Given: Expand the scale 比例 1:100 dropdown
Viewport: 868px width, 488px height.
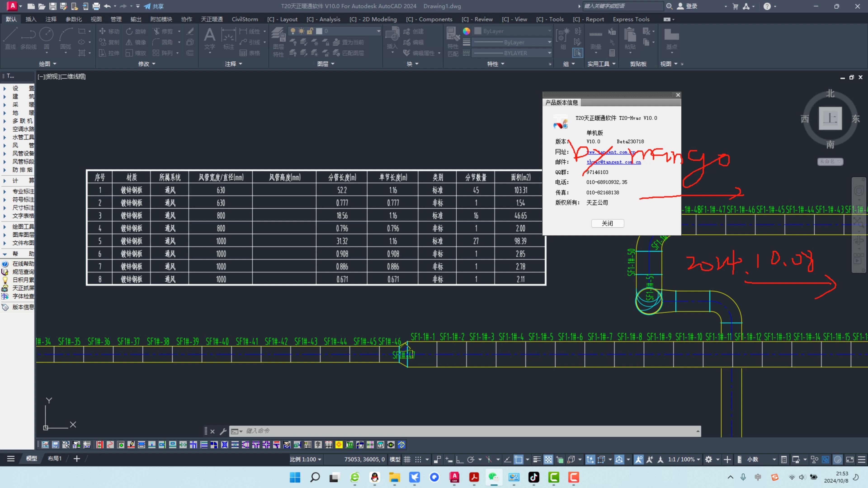Looking at the screenshot, I should (305, 459).
